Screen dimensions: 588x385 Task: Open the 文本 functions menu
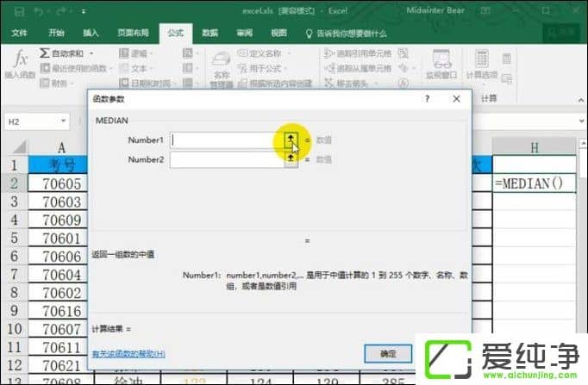(x=135, y=68)
